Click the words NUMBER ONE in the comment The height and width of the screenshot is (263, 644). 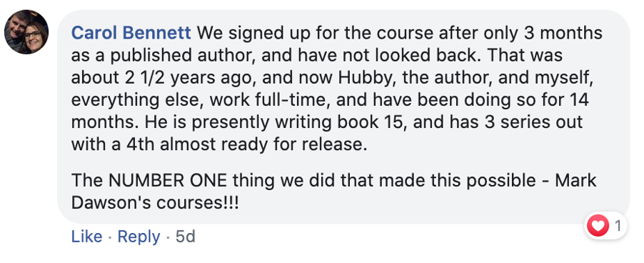pyautogui.click(x=169, y=181)
